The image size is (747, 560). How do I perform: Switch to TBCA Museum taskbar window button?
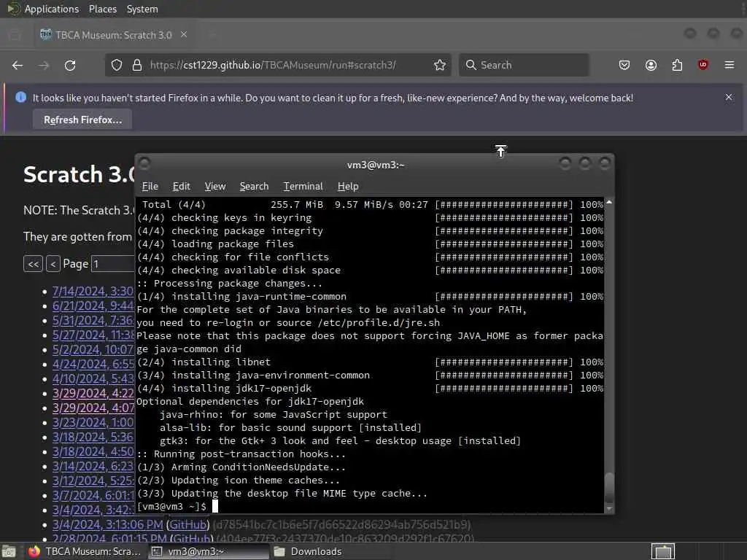tap(85, 551)
